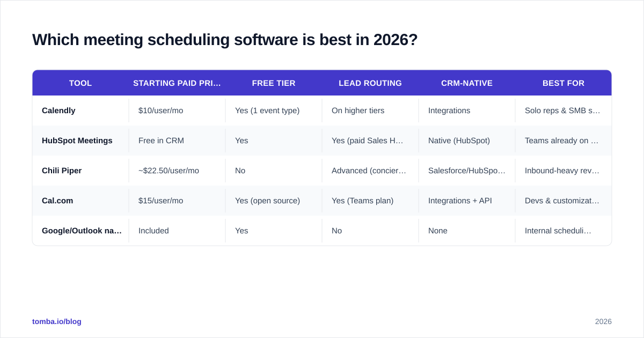Click the tomba.io/blog link
This screenshot has height=338, width=644.
click(57, 321)
